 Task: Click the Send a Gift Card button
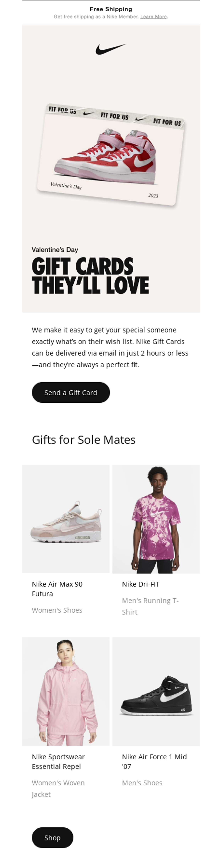(x=71, y=392)
